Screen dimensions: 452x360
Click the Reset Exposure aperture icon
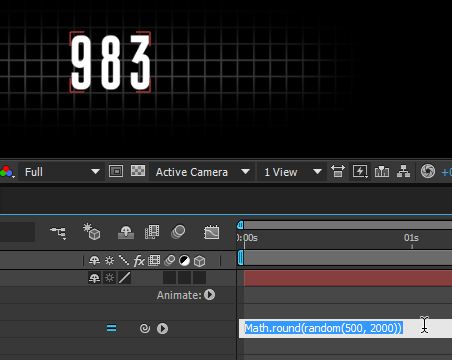[428, 171]
